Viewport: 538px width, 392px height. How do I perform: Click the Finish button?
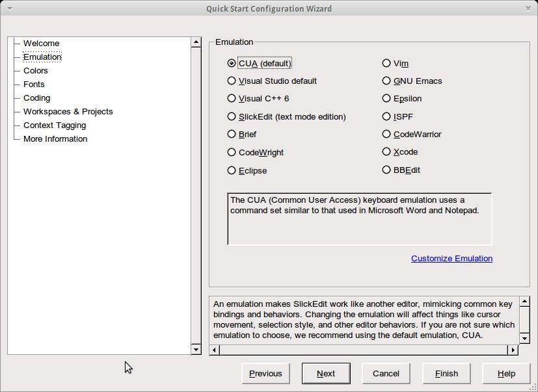pos(446,373)
